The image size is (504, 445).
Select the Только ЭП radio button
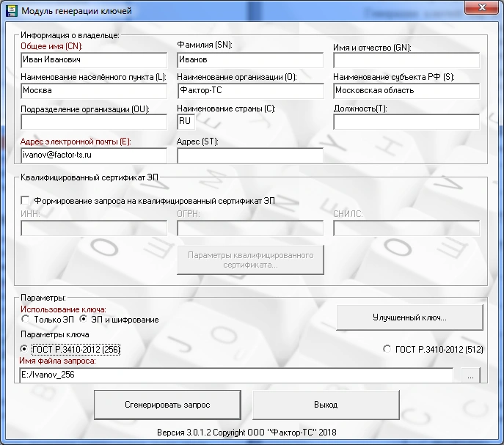point(25,319)
